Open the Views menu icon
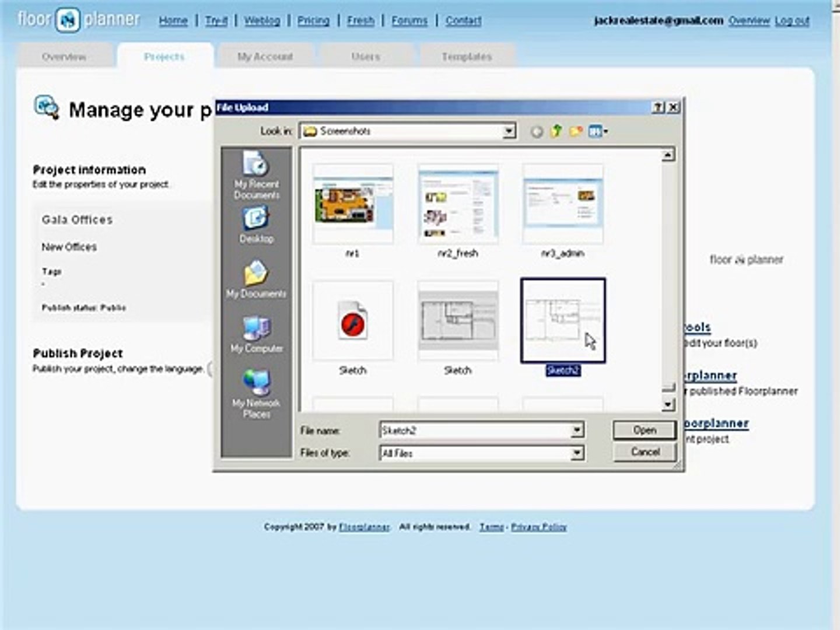This screenshot has width=840, height=630. coord(597,131)
